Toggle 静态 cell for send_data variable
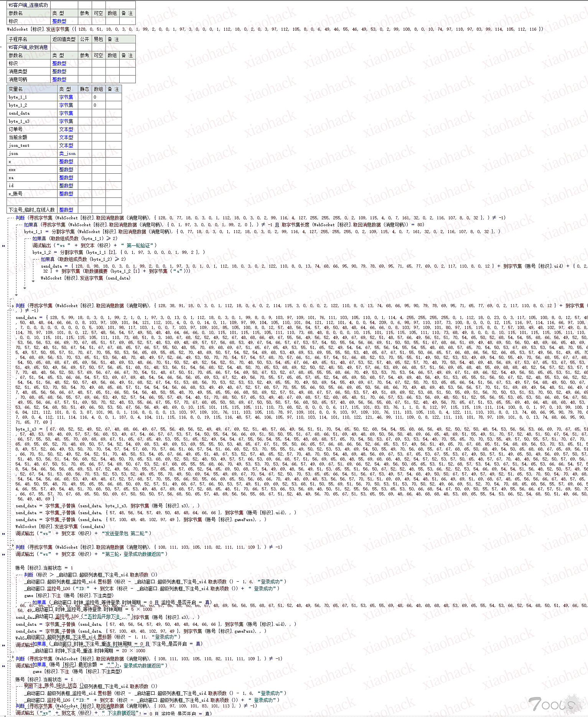Screen dimensions: 588x717 [x=85, y=113]
